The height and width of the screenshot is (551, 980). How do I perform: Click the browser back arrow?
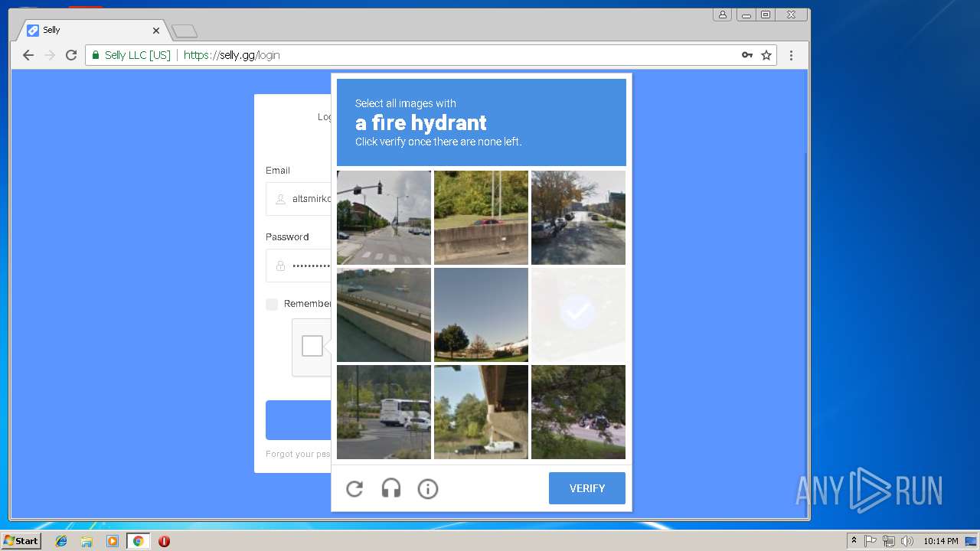pyautogui.click(x=28, y=55)
